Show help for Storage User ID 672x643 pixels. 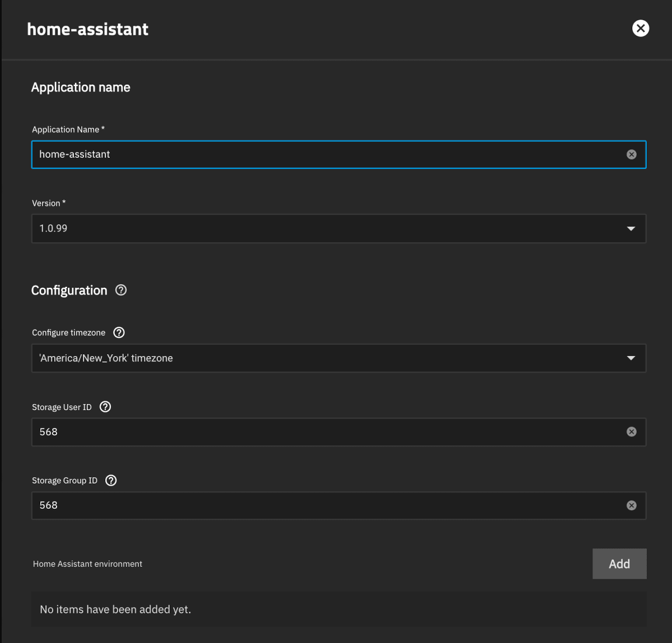[x=105, y=407]
